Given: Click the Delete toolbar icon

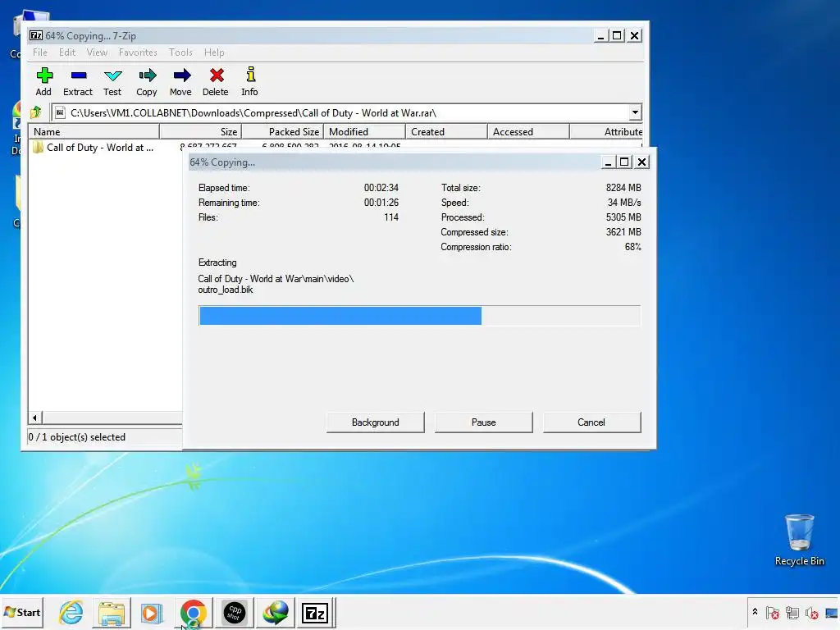Looking at the screenshot, I should [216, 81].
